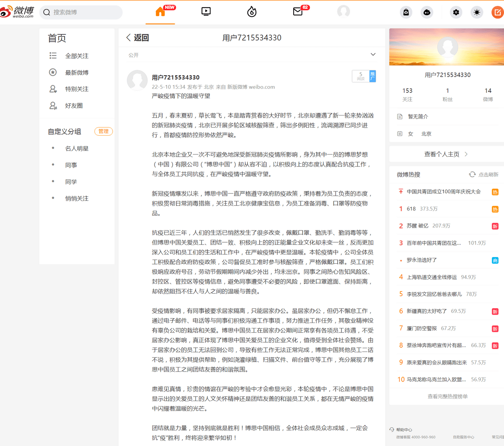Open the video tab icon in top bar
Viewport: 504px width, 446px height.
(206, 12)
